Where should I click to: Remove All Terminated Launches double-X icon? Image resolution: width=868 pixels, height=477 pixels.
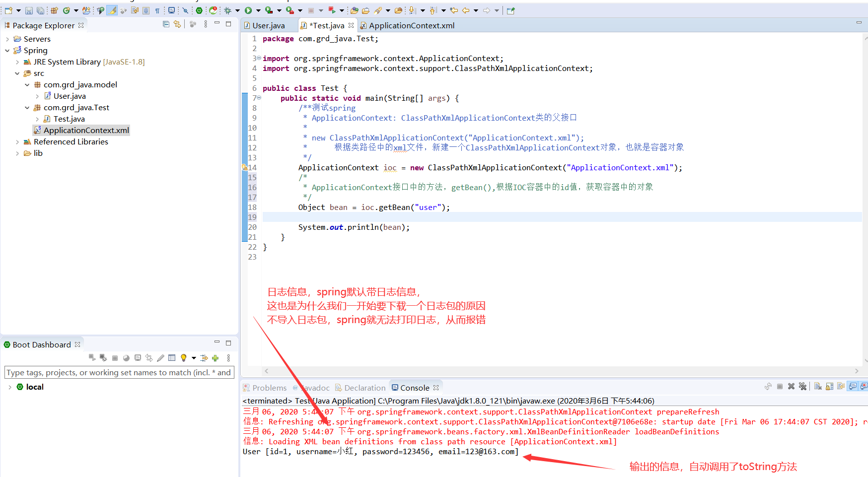point(803,386)
